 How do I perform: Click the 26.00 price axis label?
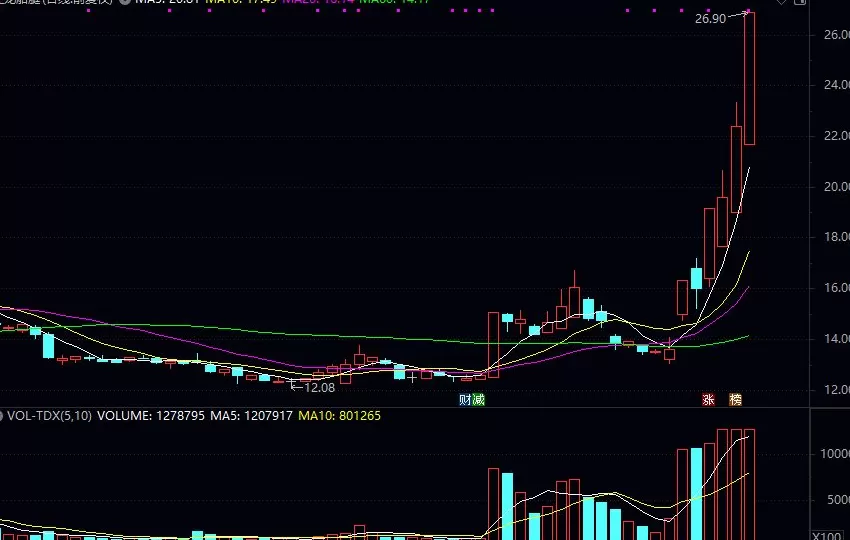tap(829, 35)
